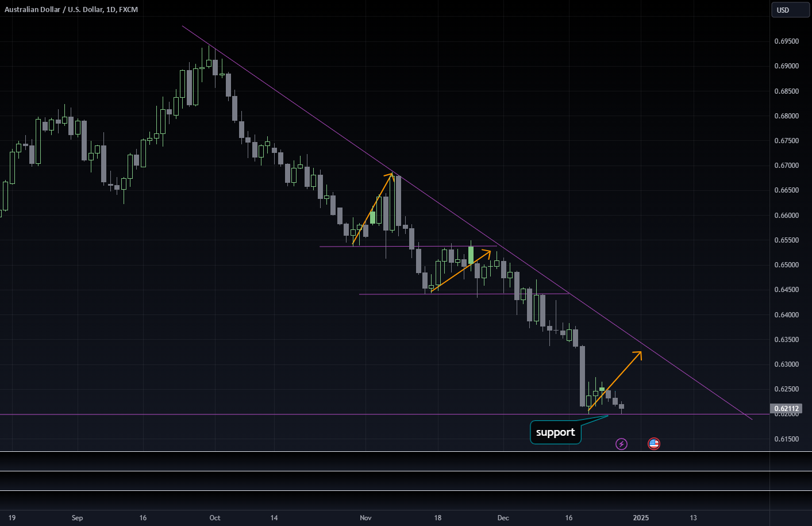Click the 0.69500 price axis label

pos(786,41)
